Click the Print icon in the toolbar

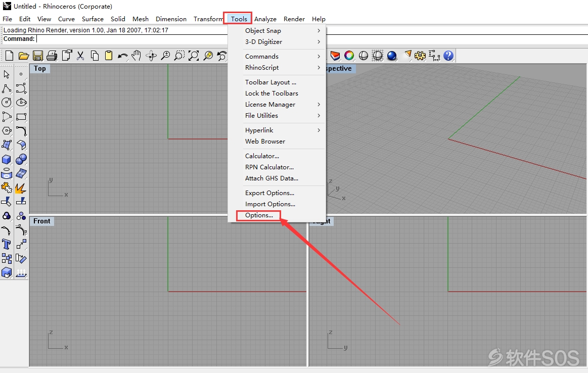[52, 56]
